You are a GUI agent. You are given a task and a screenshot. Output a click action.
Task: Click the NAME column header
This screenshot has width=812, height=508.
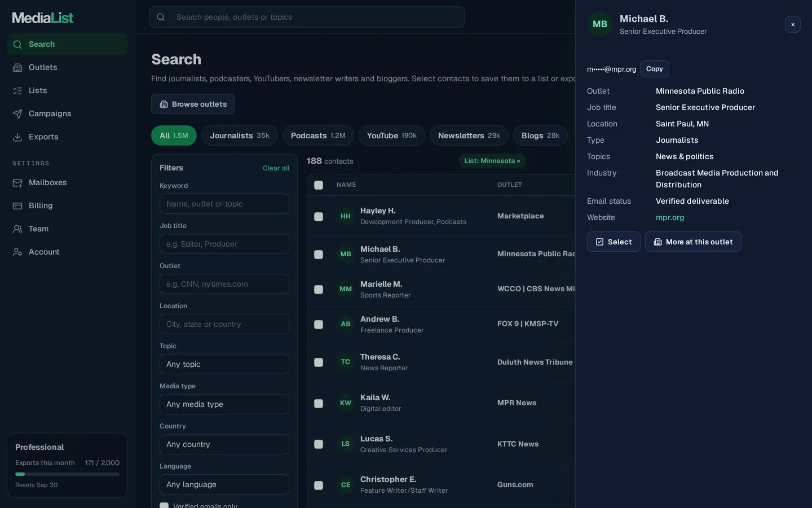point(346,185)
